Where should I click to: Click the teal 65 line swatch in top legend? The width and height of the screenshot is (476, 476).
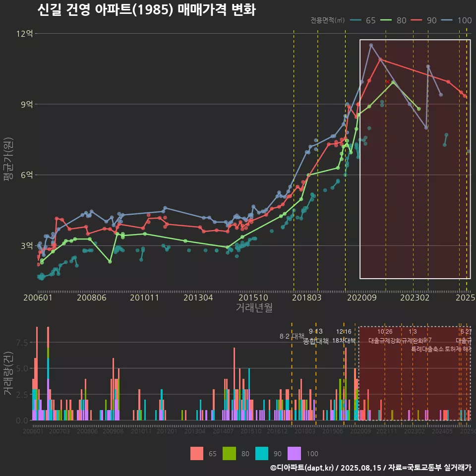(x=356, y=20)
